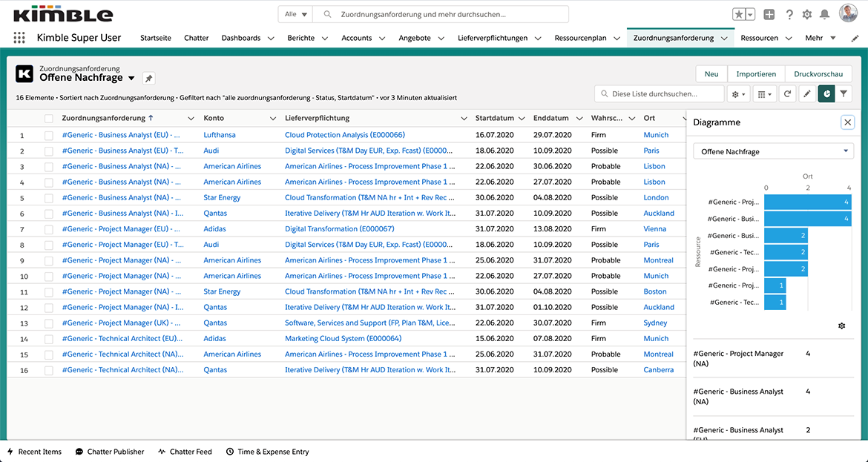The image size is (868, 462).
Task: Expand the favorites list dropdown arrow
Action: click(x=750, y=15)
